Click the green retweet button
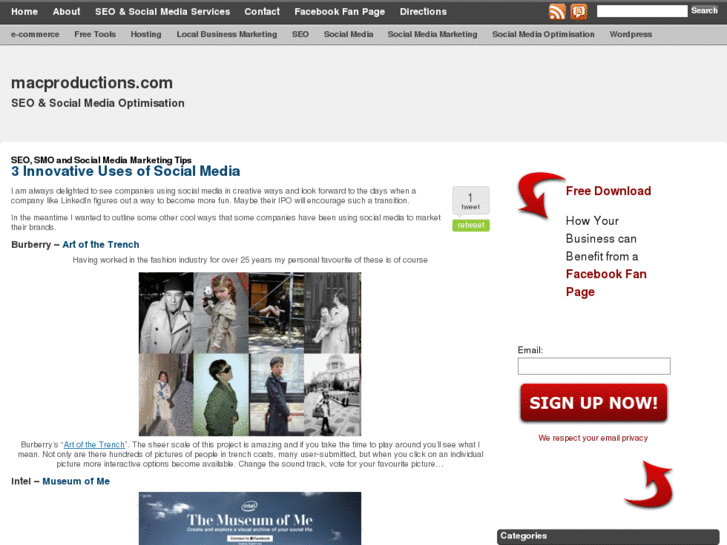727x545 pixels. [x=471, y=225]
